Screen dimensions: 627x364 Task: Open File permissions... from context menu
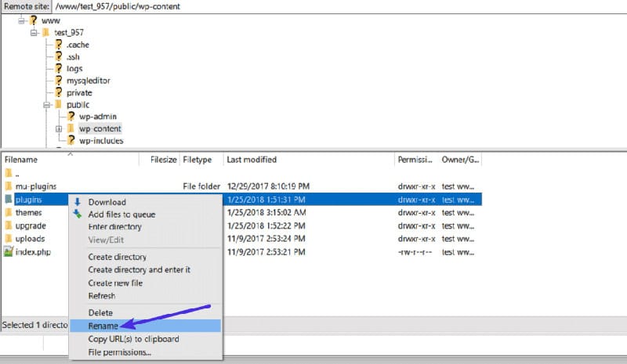tap(120, 352)
